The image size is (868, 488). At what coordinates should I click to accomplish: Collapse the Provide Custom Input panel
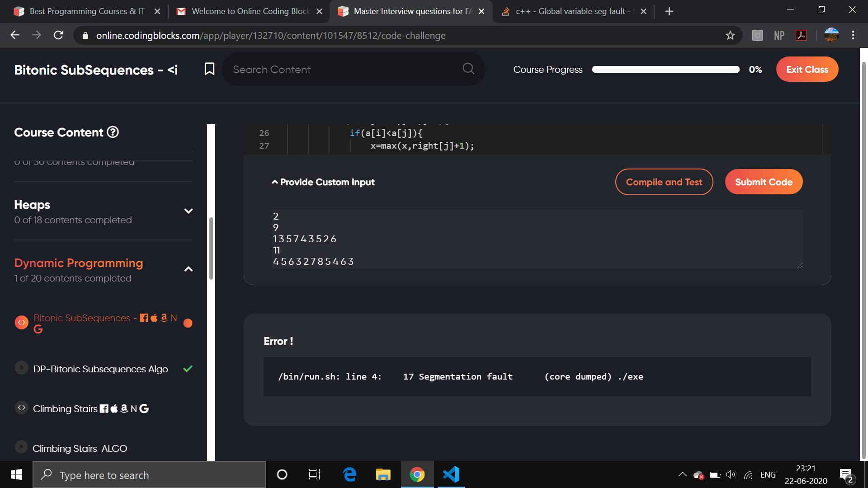pos(323,182)
